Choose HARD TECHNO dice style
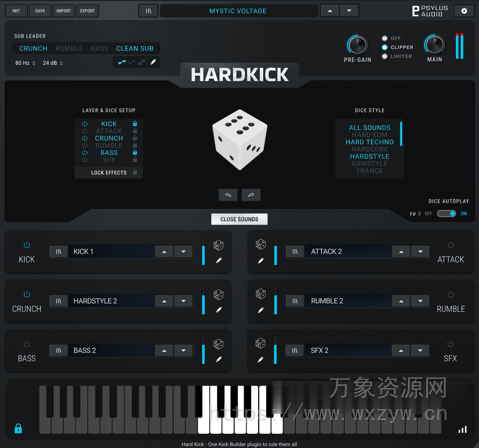The width and height of the screenshot is (479, 448). point(369,142)
